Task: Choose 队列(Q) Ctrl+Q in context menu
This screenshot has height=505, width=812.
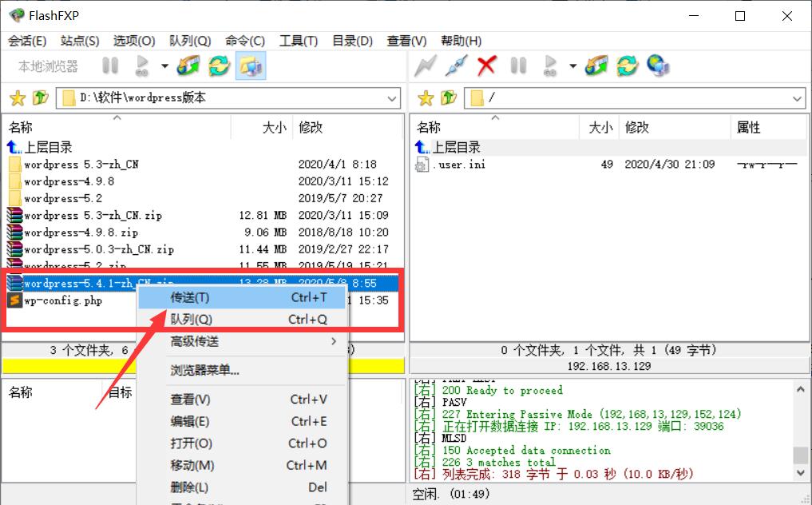Action: point(242,320)
